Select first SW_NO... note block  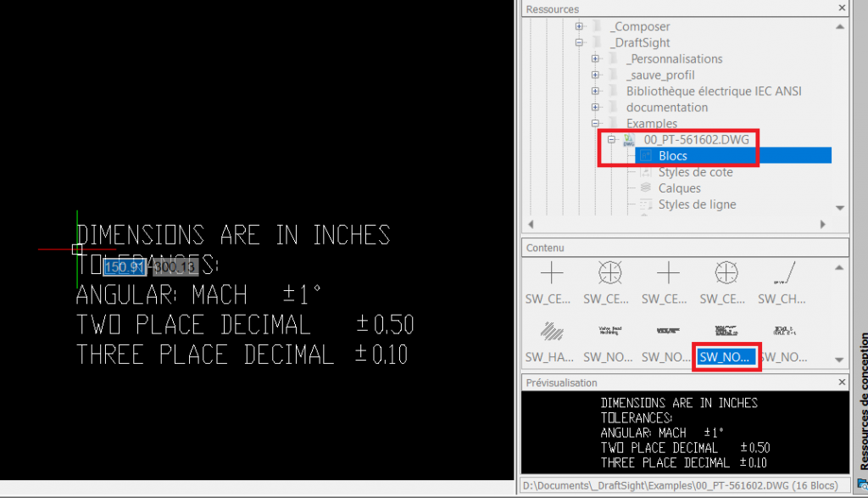(x=609, y=341)
